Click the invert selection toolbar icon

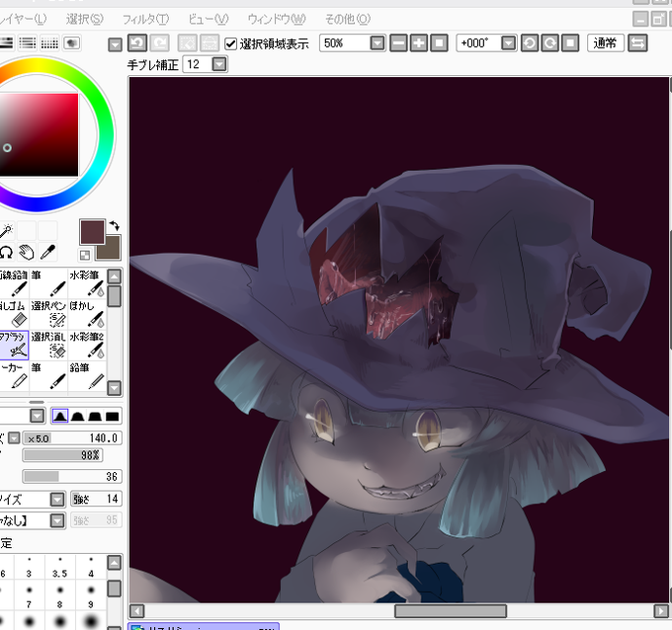click(210, 43)
